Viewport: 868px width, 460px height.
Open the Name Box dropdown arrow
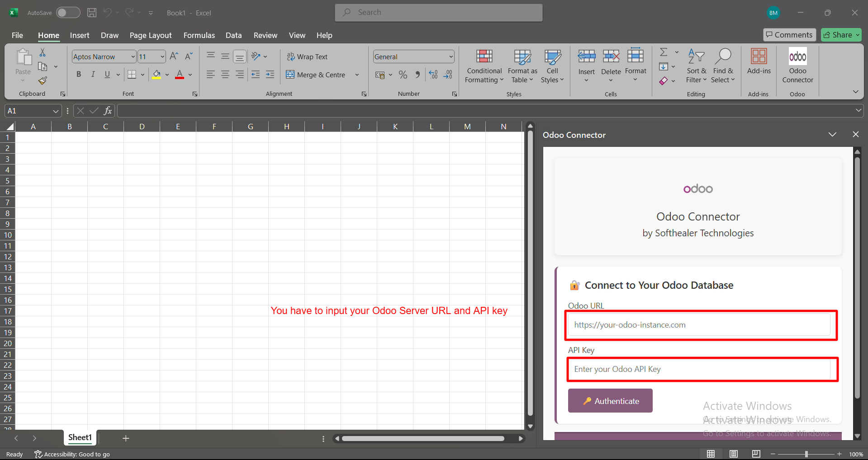(56, 111)
